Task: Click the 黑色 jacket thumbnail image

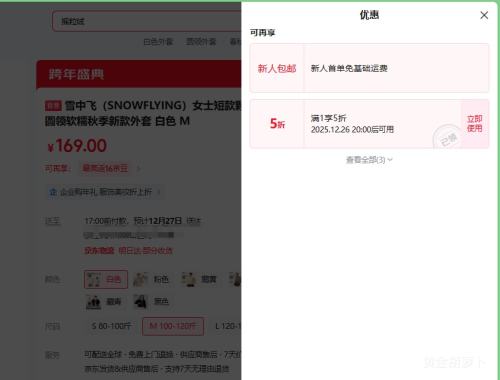Action: [141, 302]
